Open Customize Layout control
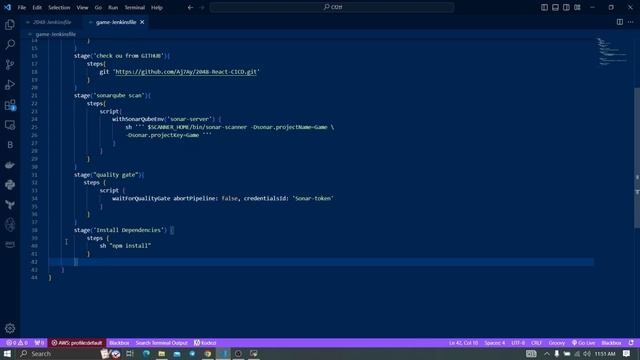Image resolution: width=640 pixels, height=360 pixels. (x=577, y=7)
